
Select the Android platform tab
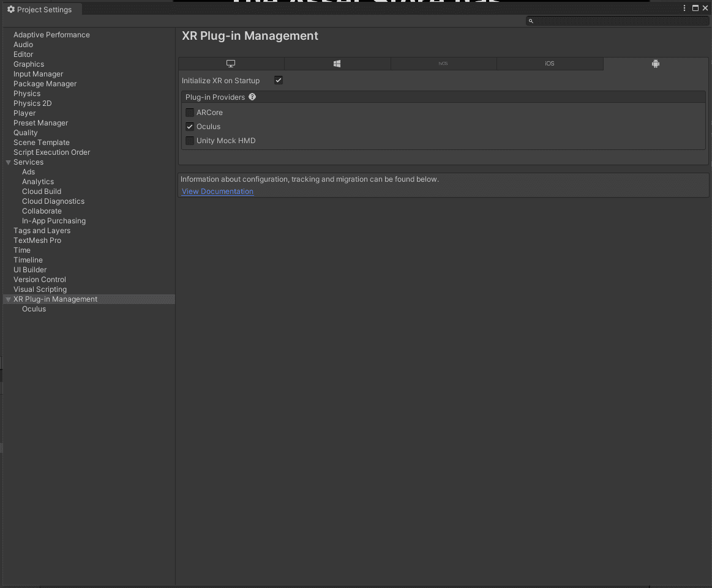click(x=655, y=64)
